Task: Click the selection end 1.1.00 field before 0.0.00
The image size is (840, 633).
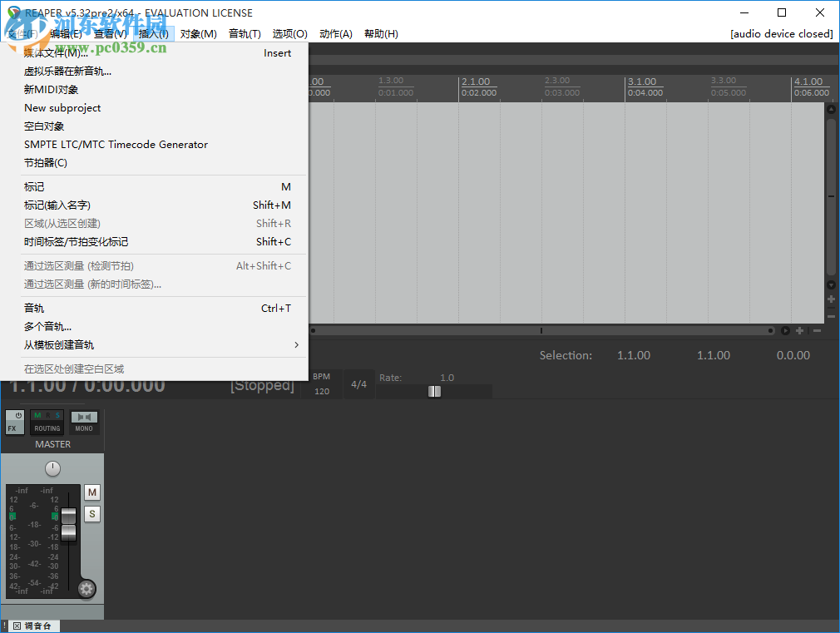Action: pos(713,355)
